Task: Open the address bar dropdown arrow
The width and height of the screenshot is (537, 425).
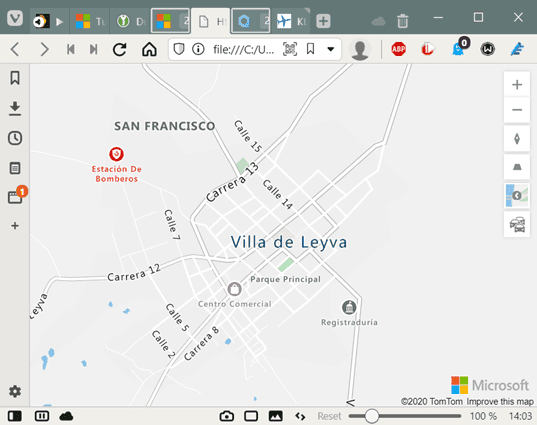Action: (x=330, y=49)
